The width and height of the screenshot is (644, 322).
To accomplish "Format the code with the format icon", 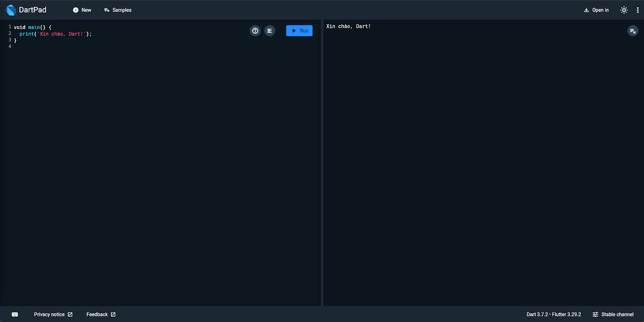I will coord(270,31).
